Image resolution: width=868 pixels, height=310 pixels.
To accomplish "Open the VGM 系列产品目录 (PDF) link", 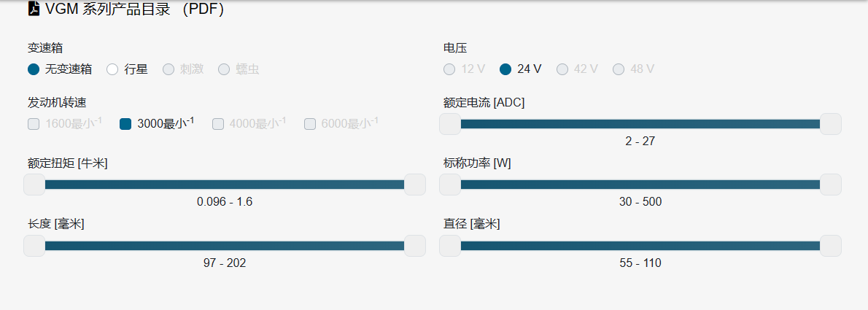I will click(x=134, y=9).
